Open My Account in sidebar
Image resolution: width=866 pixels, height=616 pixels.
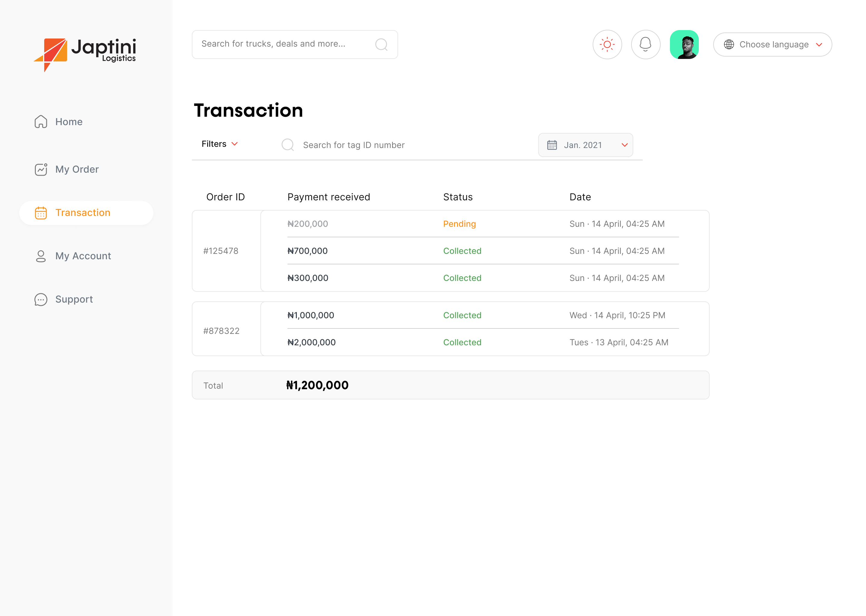(x=83, y=256)
